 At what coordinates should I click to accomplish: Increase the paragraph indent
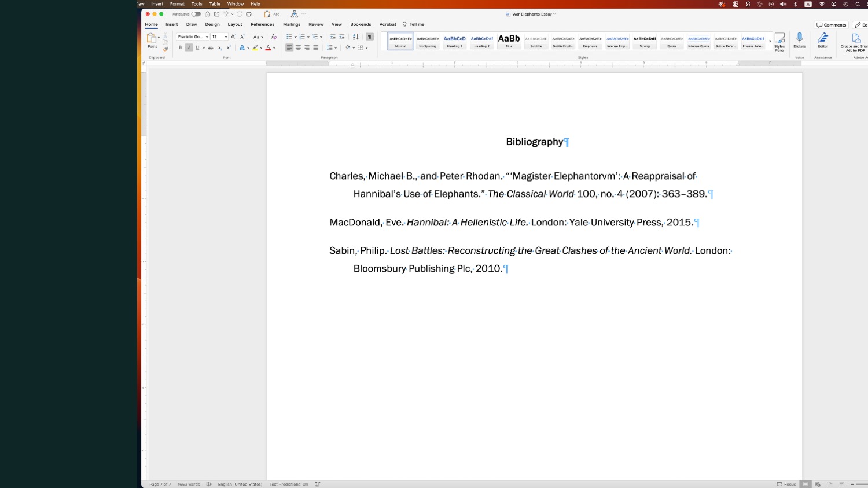point(341,37)
